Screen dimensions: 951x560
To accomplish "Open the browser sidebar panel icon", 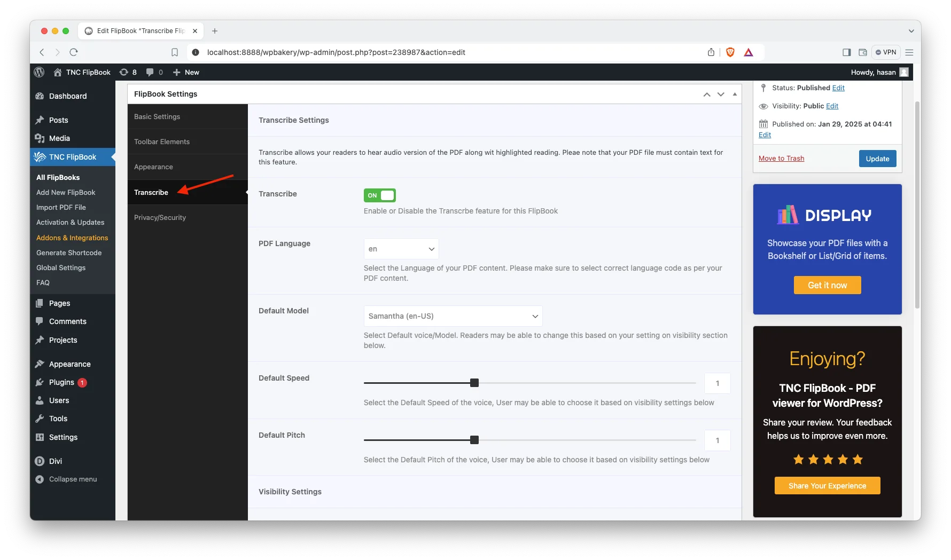I will pos(846,52).
